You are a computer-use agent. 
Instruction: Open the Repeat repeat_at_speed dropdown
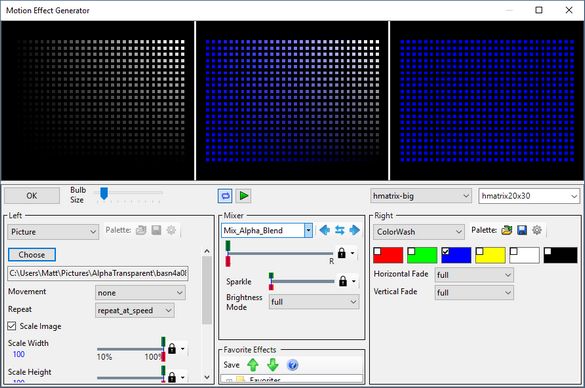pos(135,310)
